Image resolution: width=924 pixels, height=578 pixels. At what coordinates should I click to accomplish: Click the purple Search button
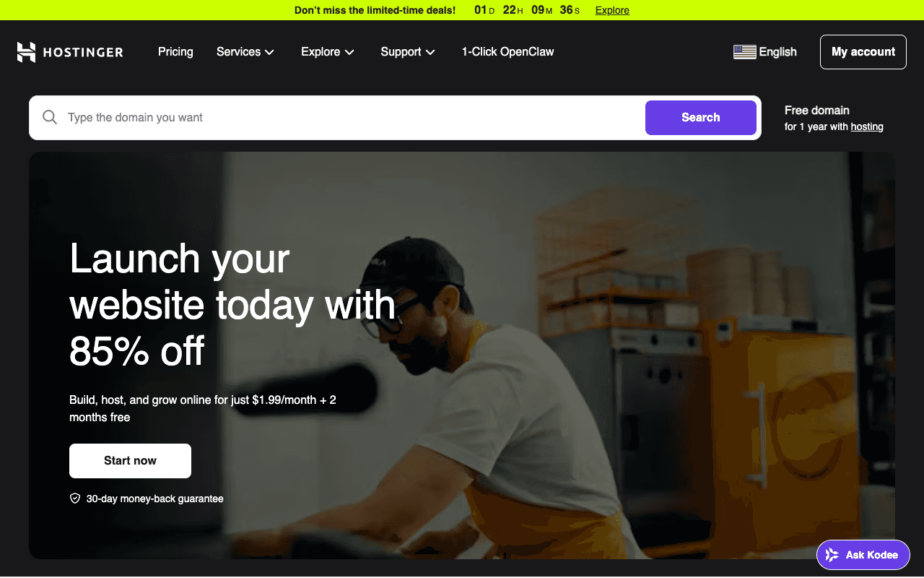click(700, 118)
